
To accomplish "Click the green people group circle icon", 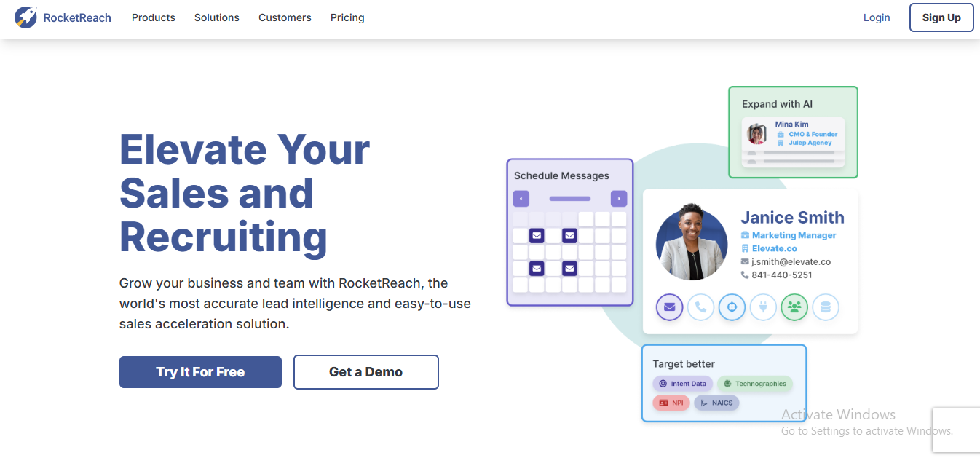I will pyautogui.click(x=794, y=307).
